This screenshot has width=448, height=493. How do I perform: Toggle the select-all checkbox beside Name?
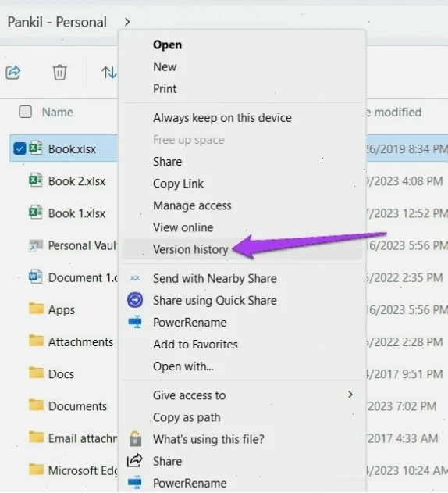click(25, 112)
